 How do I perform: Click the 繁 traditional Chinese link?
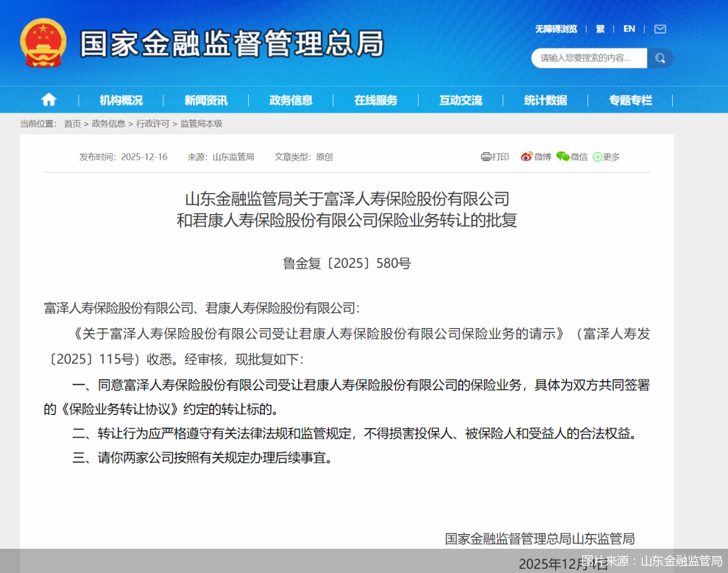[600, 29]
